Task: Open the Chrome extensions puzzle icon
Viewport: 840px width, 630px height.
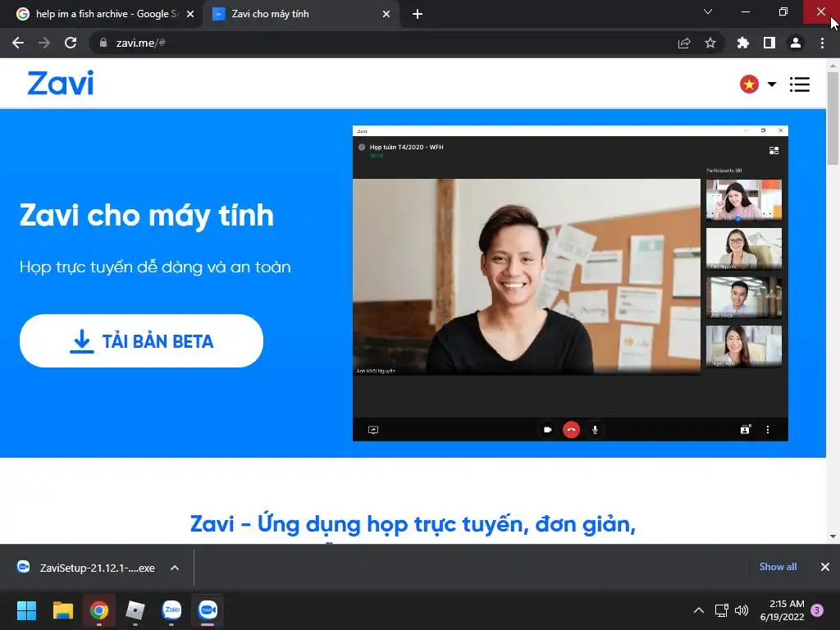Action: pyautogui.click(x=743, y=43)
